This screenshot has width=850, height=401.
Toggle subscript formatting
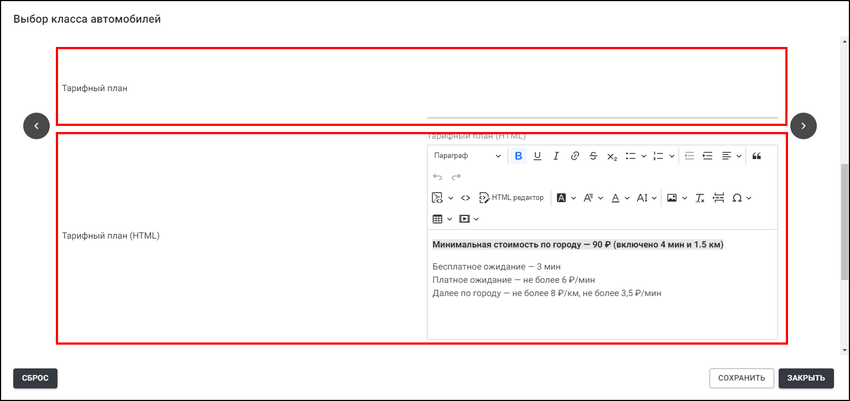click(611, 156)
